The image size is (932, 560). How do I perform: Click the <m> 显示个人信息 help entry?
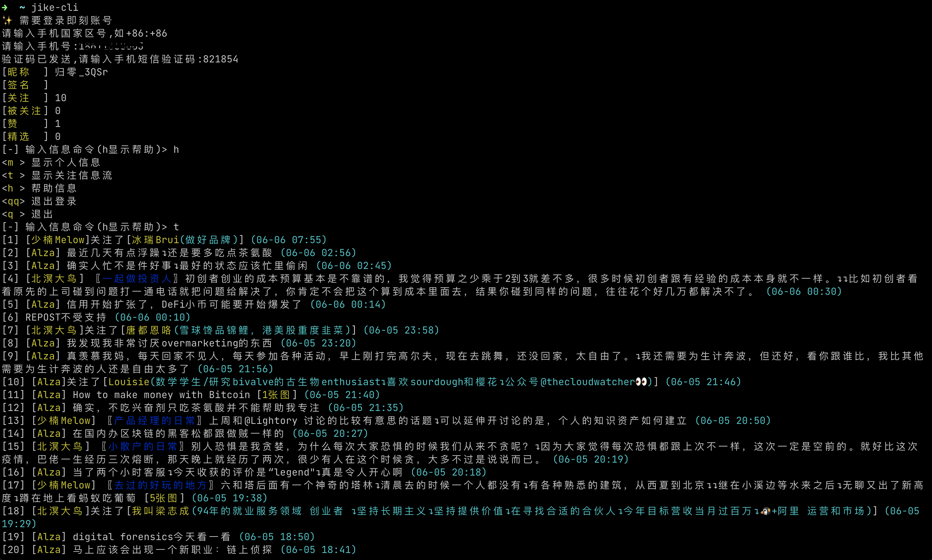[x=51, y=163]
